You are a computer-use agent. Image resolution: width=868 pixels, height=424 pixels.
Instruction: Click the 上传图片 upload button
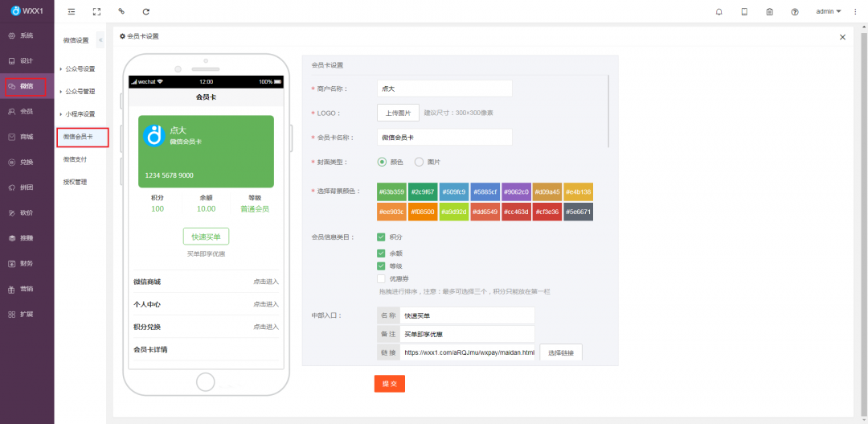[x=398, y=113]
